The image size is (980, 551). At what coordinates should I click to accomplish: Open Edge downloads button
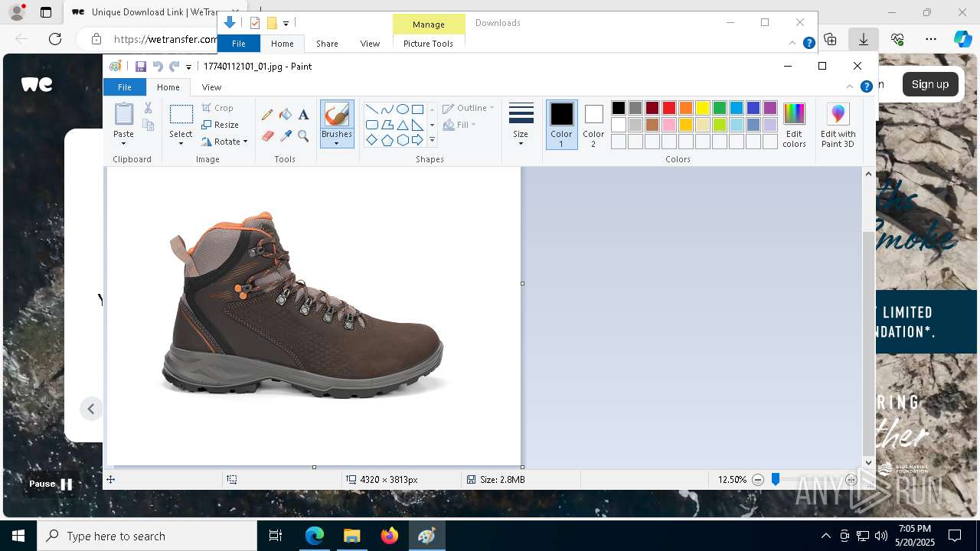(x=863, y=39)
